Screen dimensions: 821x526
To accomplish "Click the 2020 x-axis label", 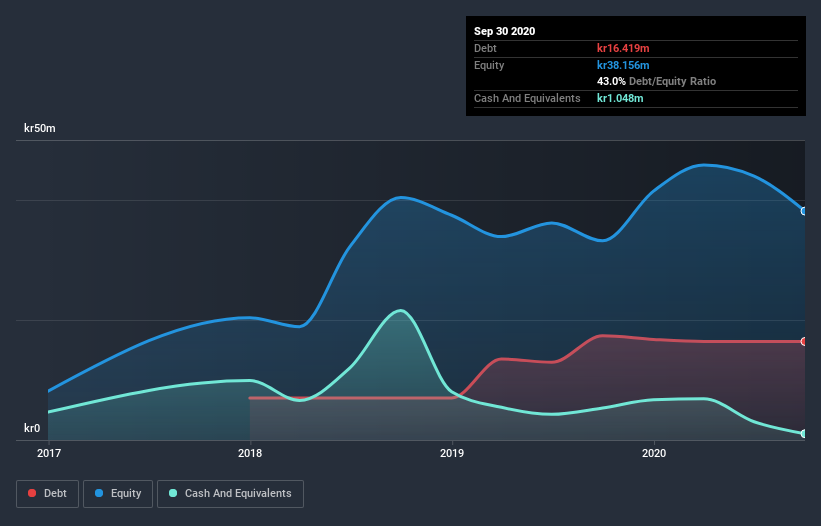I will (654, 453).
